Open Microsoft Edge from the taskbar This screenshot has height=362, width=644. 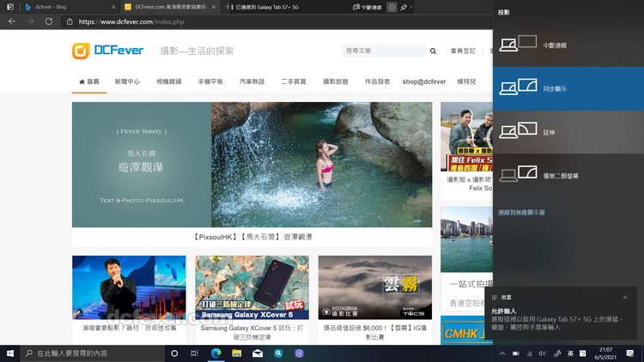(x=215, y=353)
